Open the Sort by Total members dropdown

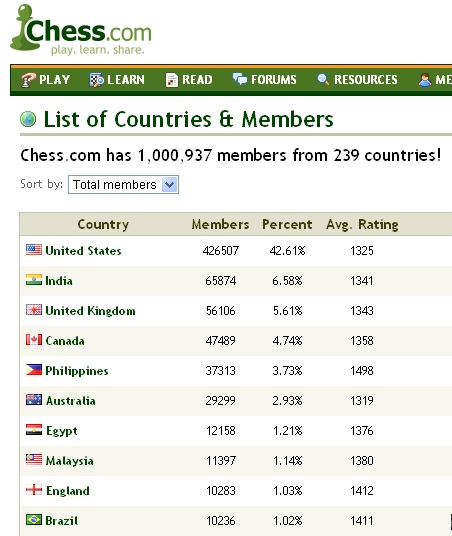(x=123, y=185)
